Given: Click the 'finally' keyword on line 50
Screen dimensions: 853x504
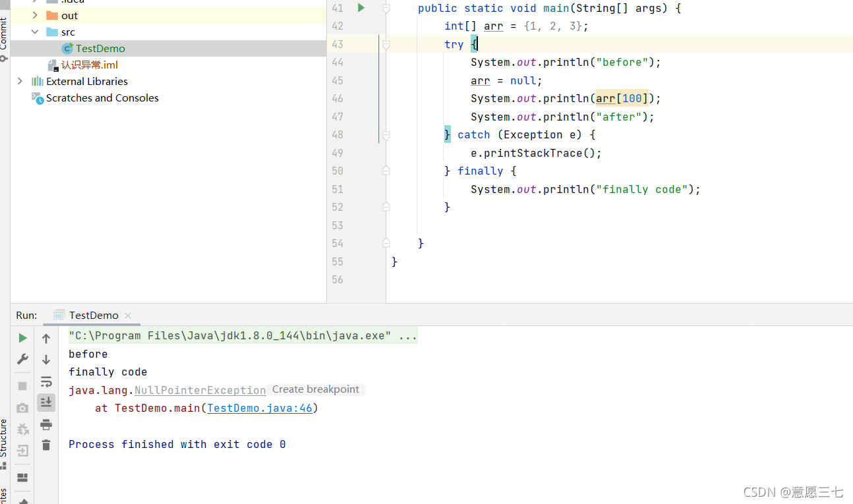Looking at the screenshot, I should pyautogui.click(x=480, y=171).
